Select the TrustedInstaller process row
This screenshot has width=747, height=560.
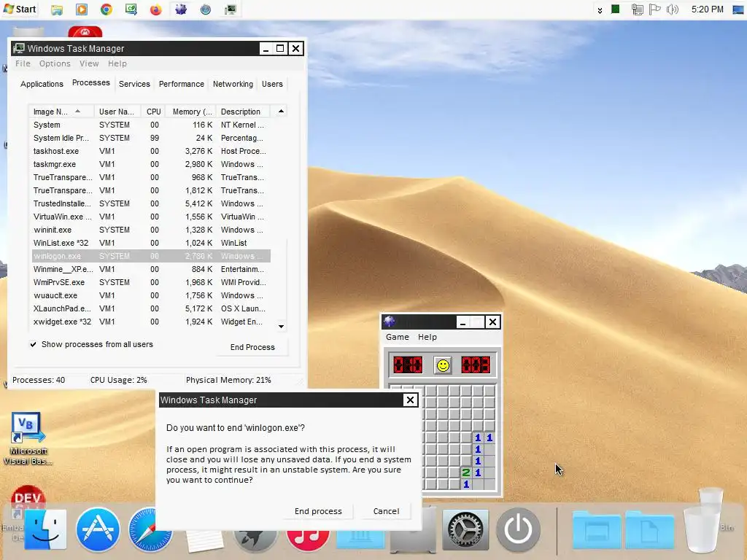coord(151,203)
